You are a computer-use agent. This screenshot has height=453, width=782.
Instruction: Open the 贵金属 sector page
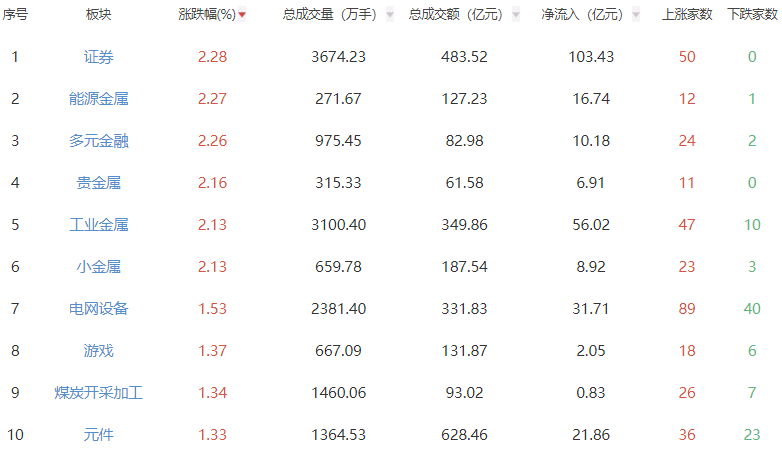tap(99, 183)
